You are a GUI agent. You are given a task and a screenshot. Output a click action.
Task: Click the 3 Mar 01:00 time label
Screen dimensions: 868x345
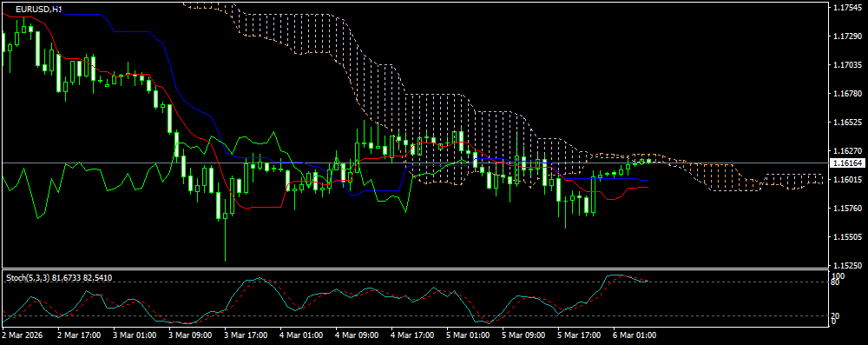pos(135,335)
